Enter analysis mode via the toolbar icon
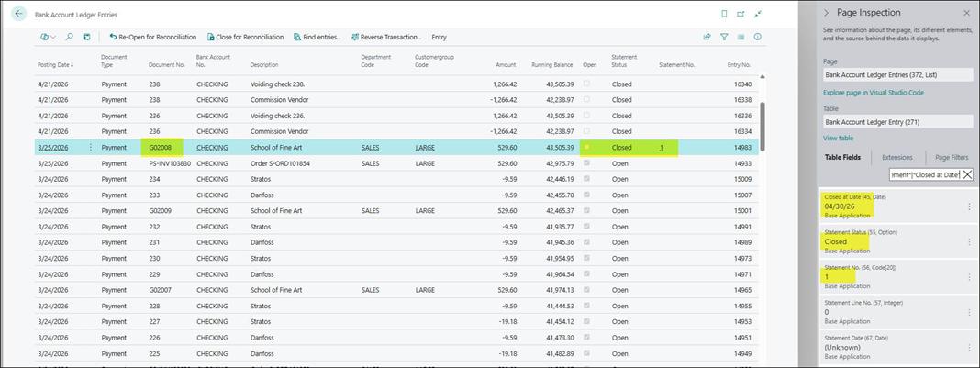Screen dimensions: 980x368 coord(86,37)
